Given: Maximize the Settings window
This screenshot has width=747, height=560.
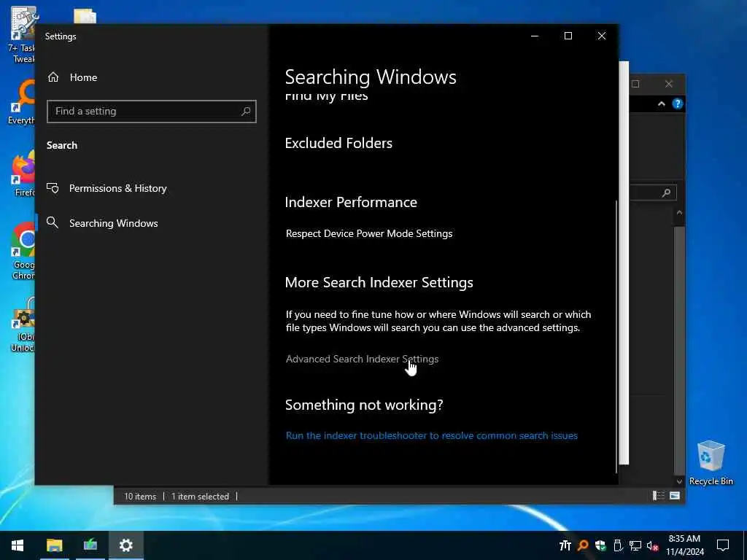Looking at the screenshot, I should 568,36.
